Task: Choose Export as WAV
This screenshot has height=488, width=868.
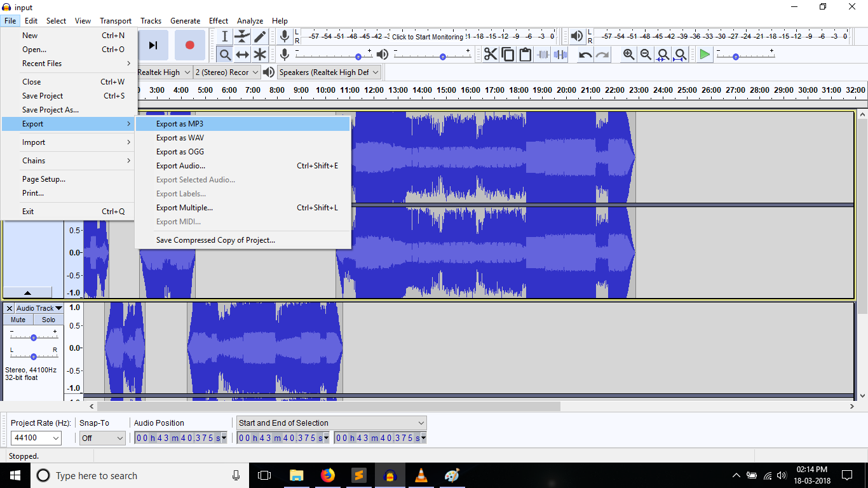Action: (x=180, y=138)
